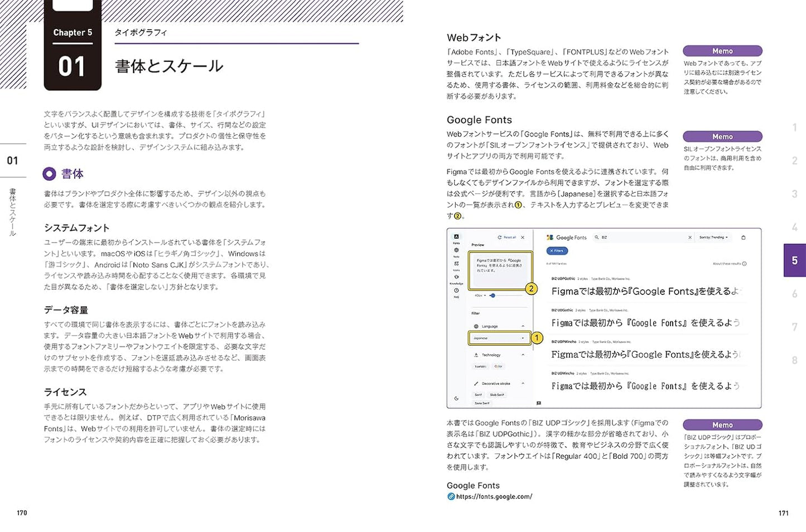
Task: Open the shopping bag selection icon
Action: point(743,238)
